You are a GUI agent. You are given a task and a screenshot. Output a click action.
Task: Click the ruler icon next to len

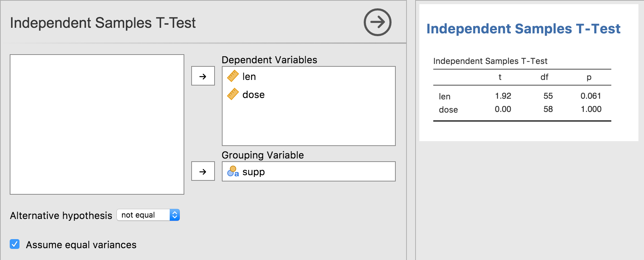233,76
